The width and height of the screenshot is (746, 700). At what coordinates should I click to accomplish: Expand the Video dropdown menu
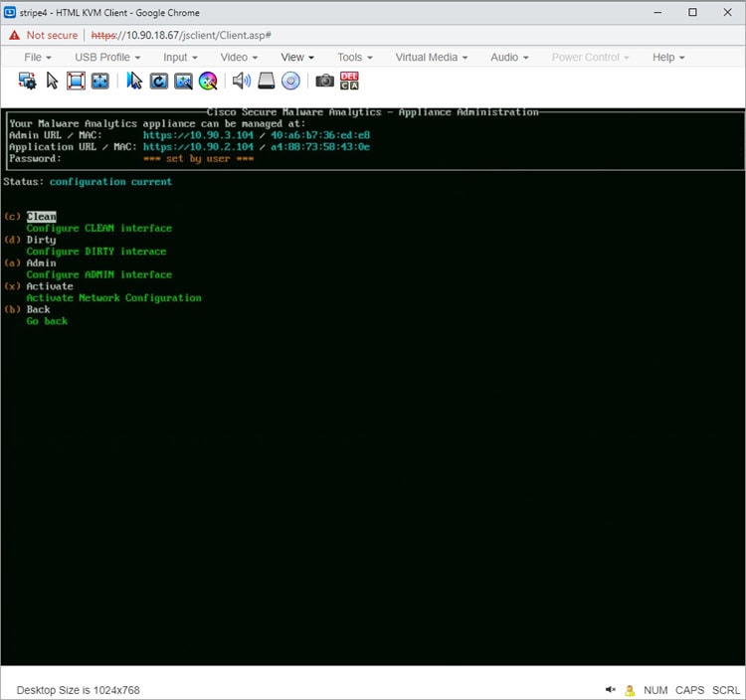(x=239, y=57)
